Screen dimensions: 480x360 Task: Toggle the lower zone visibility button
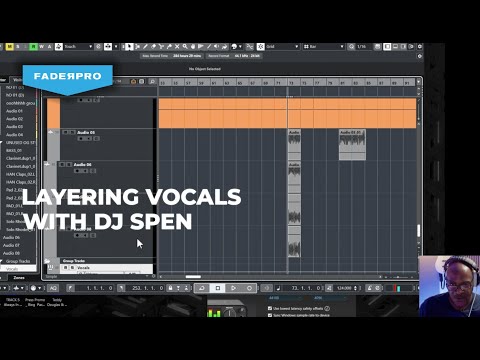(395, 47)
